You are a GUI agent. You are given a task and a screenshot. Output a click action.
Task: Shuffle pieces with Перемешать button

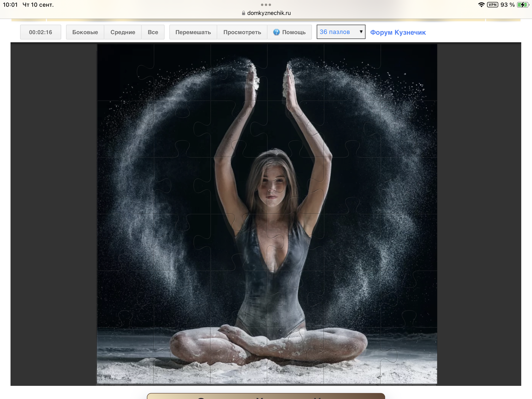(x=193, y=32)
